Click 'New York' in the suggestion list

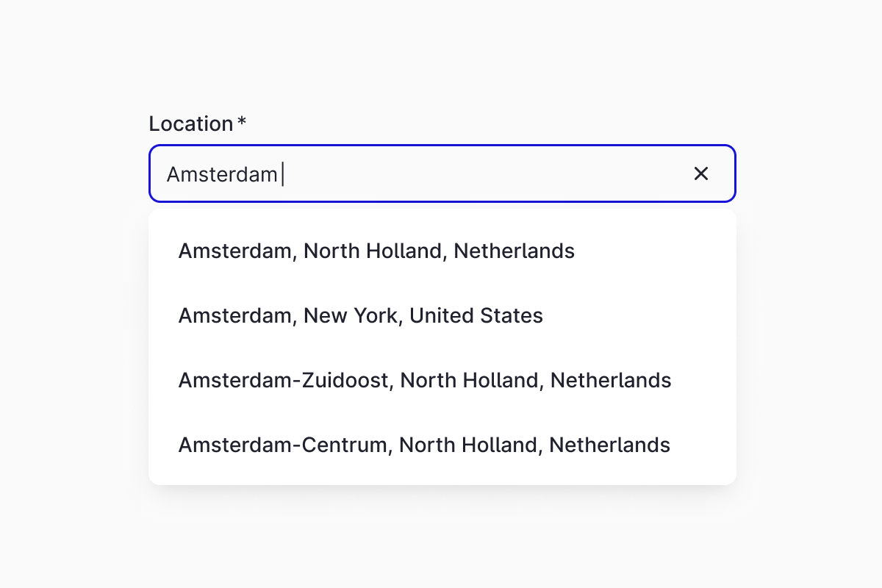[351, 316]
